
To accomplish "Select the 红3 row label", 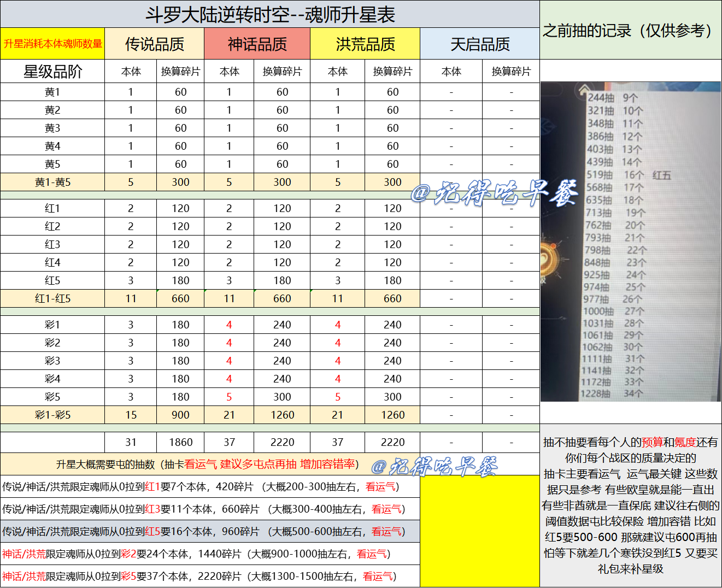I will point(52,244).
